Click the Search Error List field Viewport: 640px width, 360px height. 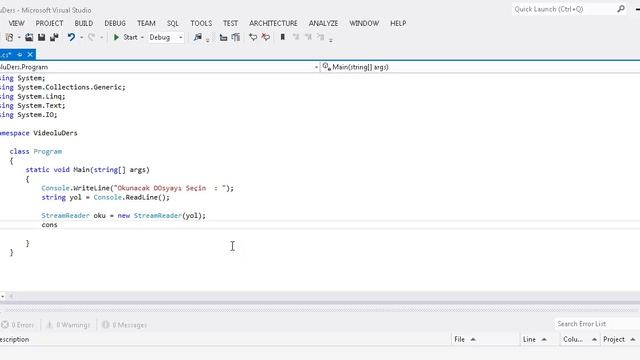pyautogui.click(x=597, y=324)
